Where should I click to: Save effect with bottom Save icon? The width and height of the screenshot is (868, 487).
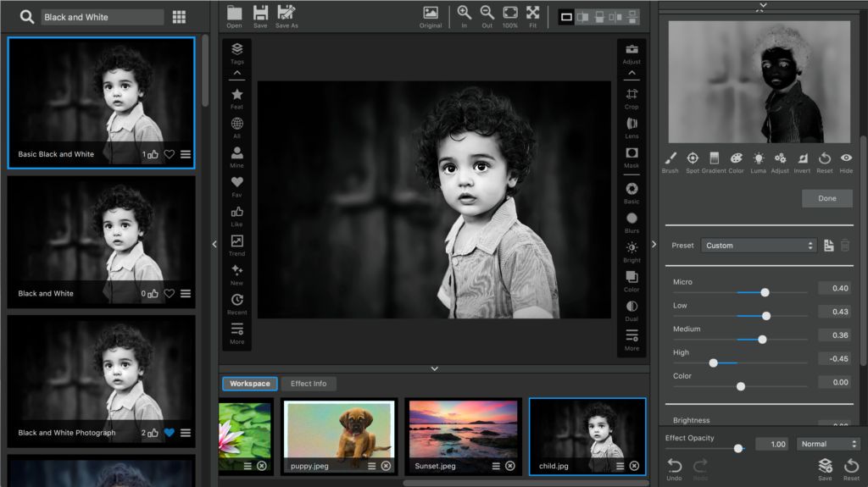tap(825, 469)
